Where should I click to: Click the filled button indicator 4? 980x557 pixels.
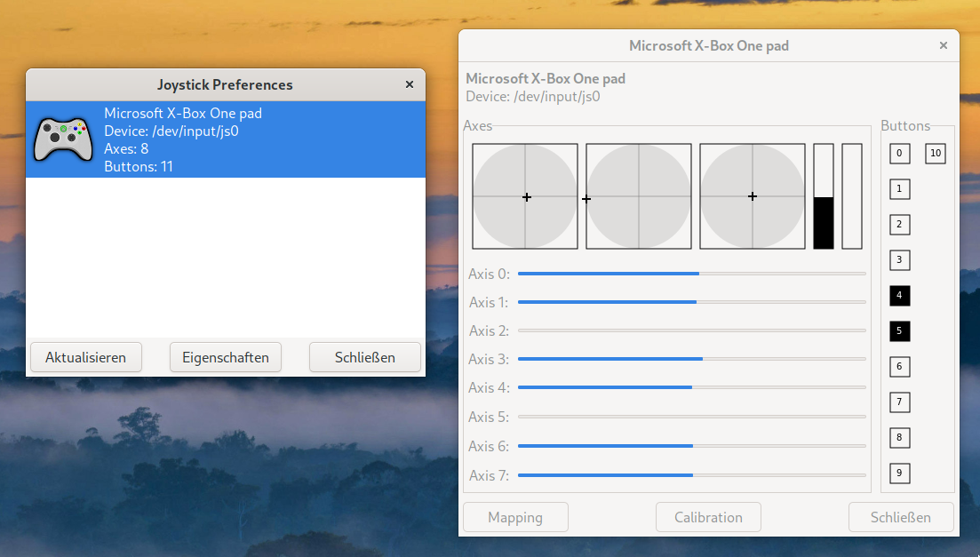pos(899,296)
